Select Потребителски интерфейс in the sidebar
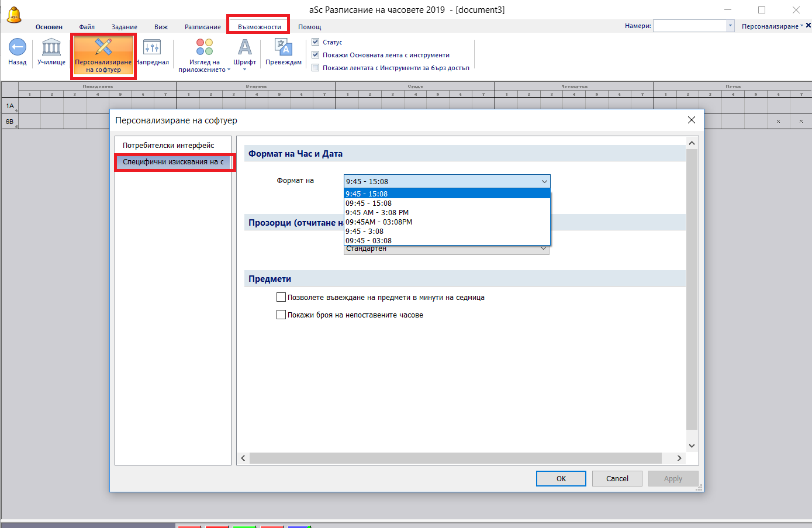 (x=168, y=145)
